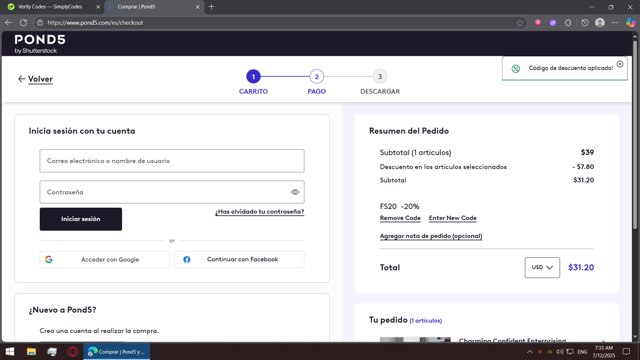Viewport: 640px width, 360px height.
Task: Close the Verify Codes SimplyCodes tab
Action: [x=98, y=7]
